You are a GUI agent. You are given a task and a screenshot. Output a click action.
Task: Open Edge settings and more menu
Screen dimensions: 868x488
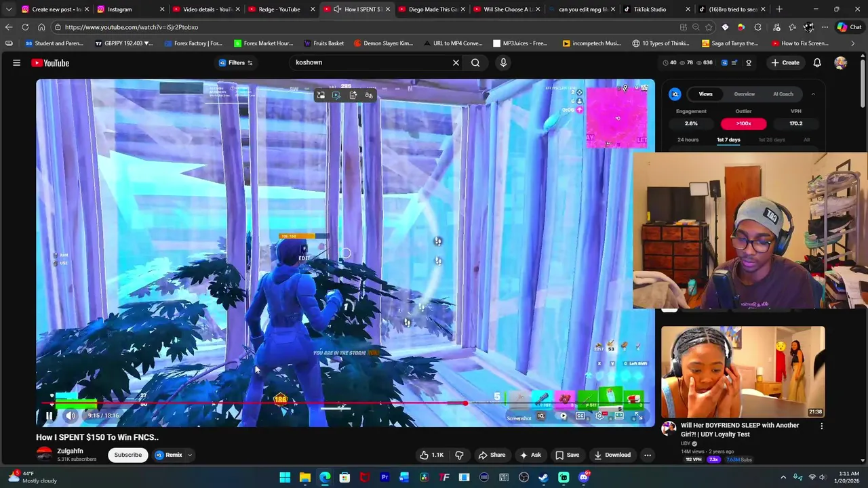click(x=825, y=27)
